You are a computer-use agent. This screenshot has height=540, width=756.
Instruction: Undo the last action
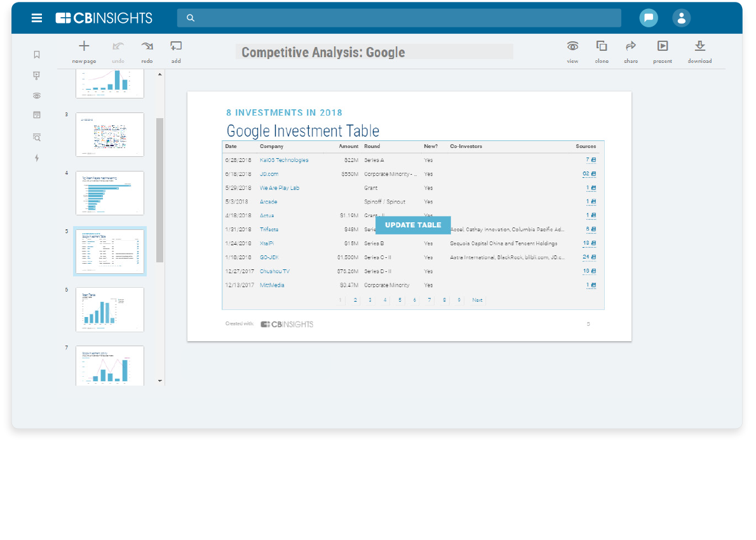tap(118, 52)
